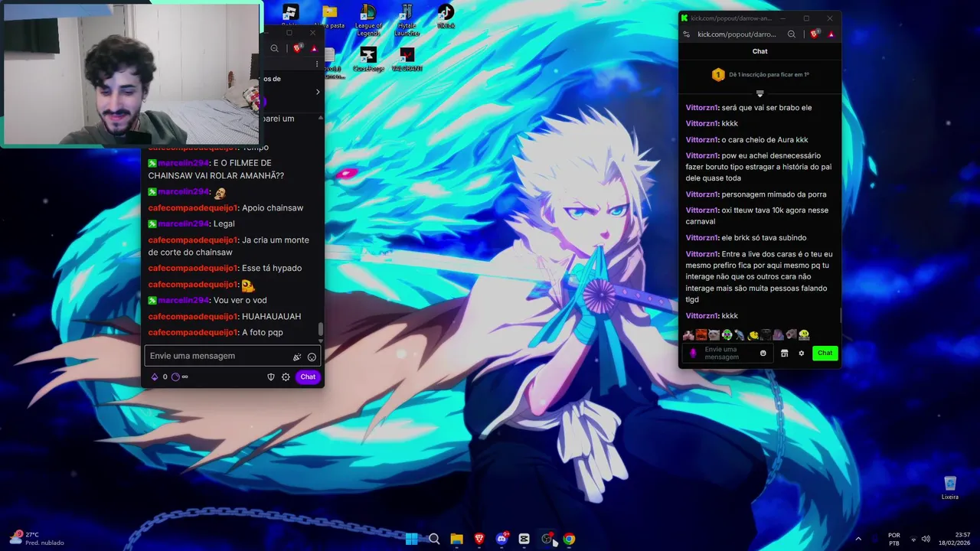The height and width of the screenshot is (551, 980).
Task: Click the yellow bee emote in Kick row
Action: (x=753, y=335)
